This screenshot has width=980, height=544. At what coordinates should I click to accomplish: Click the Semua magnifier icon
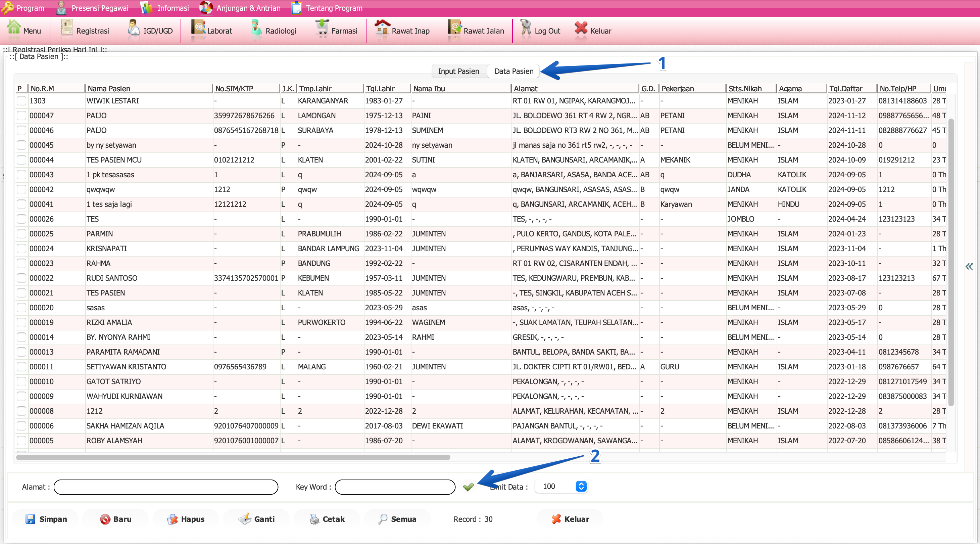click(383, 519)
